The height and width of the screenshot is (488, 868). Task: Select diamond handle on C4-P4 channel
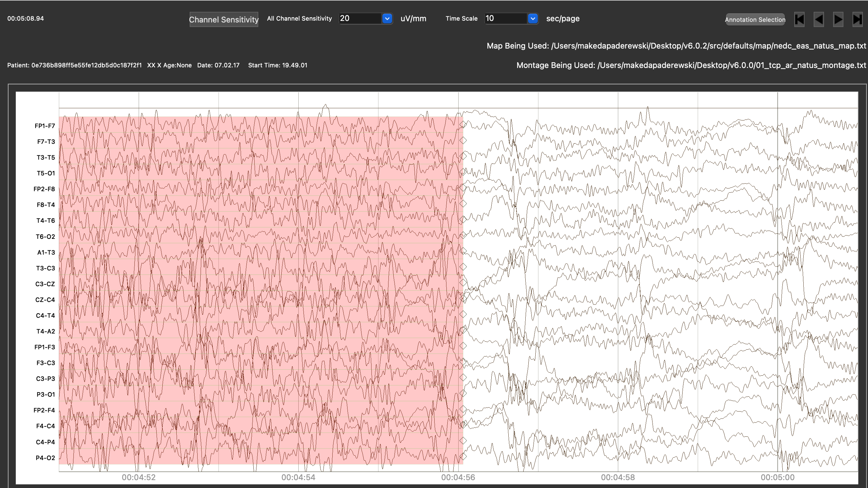point(463,440)
